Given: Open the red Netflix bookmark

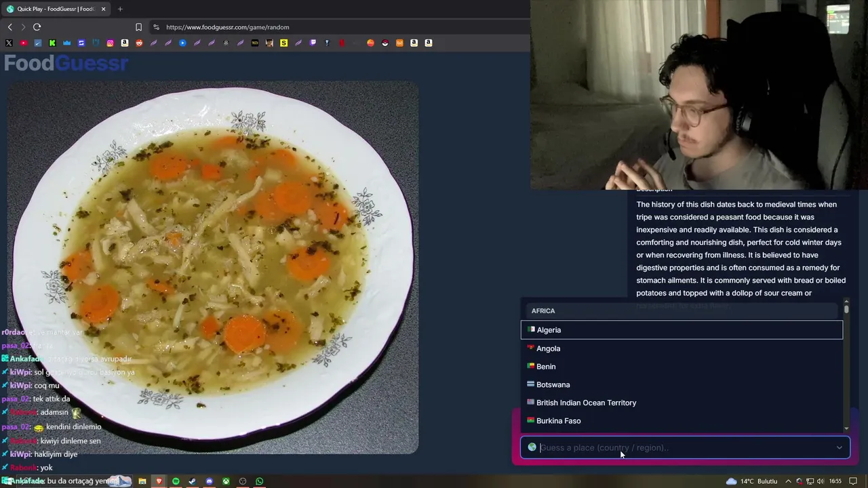Looking at the screenshot, I should [x=342, y=43].
